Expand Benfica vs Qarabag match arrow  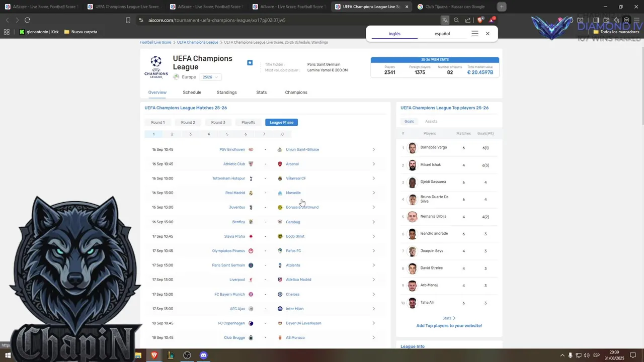(x=373, y=222)
